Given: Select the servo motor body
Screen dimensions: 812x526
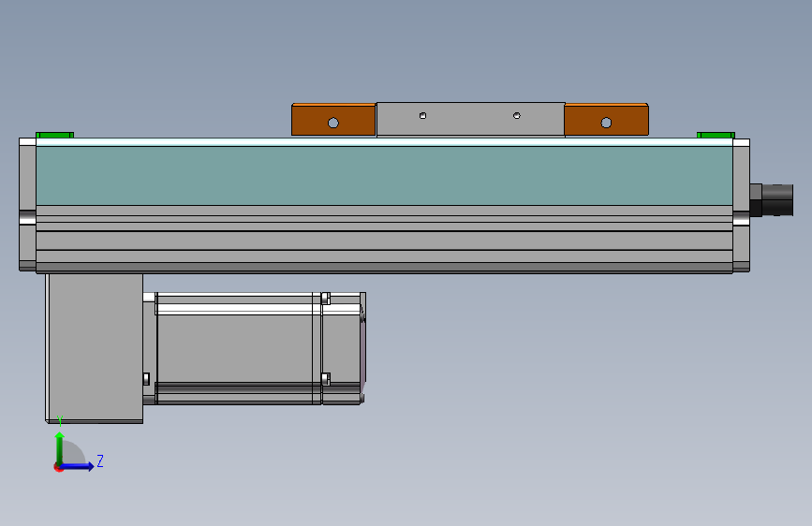Looking at the screenshot, I should click(x=238, y=348).
